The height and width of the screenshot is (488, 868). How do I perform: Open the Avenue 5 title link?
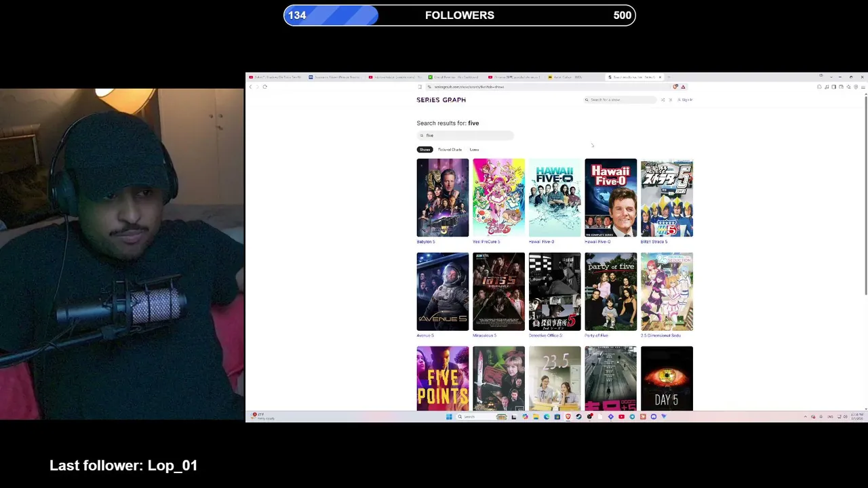(425, 335)
